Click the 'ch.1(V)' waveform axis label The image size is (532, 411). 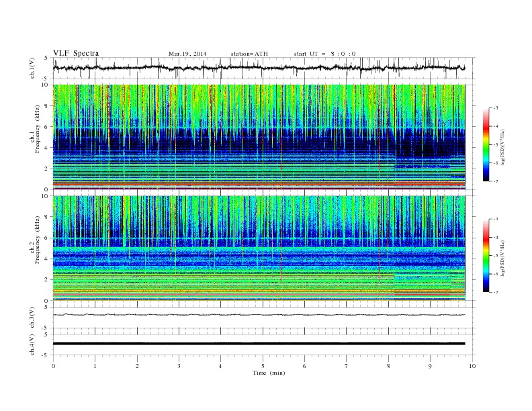click(x=32, y=68)
